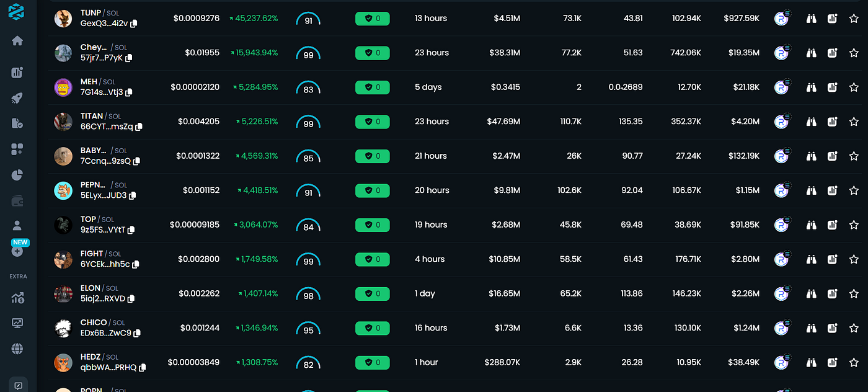Toggle the star for MEH

[x=854, y=87]
